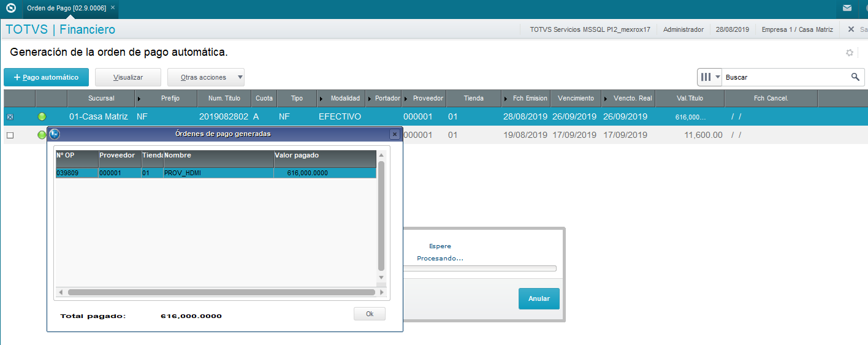Select the EFECTIVO cell in the first row
Screen dimensions: 868x345
click(x=340, y=116)
